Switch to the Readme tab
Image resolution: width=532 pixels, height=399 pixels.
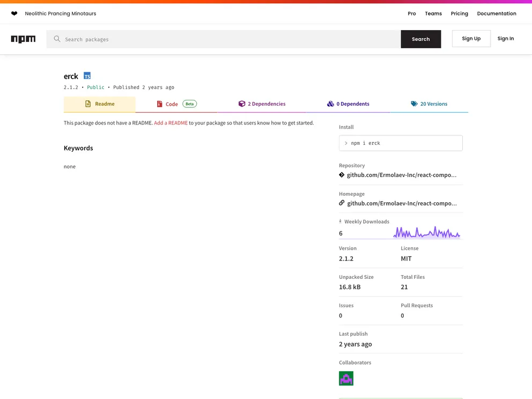[x=100, y=104]
